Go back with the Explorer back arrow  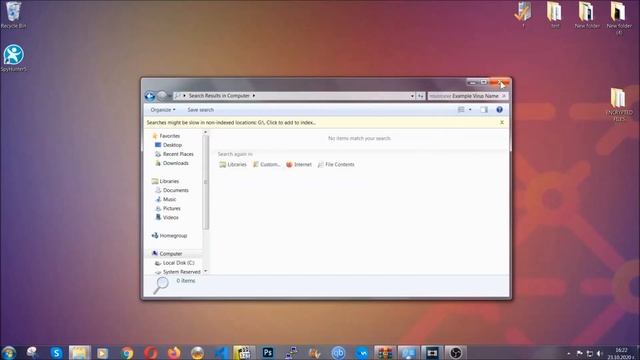point(150,96)
